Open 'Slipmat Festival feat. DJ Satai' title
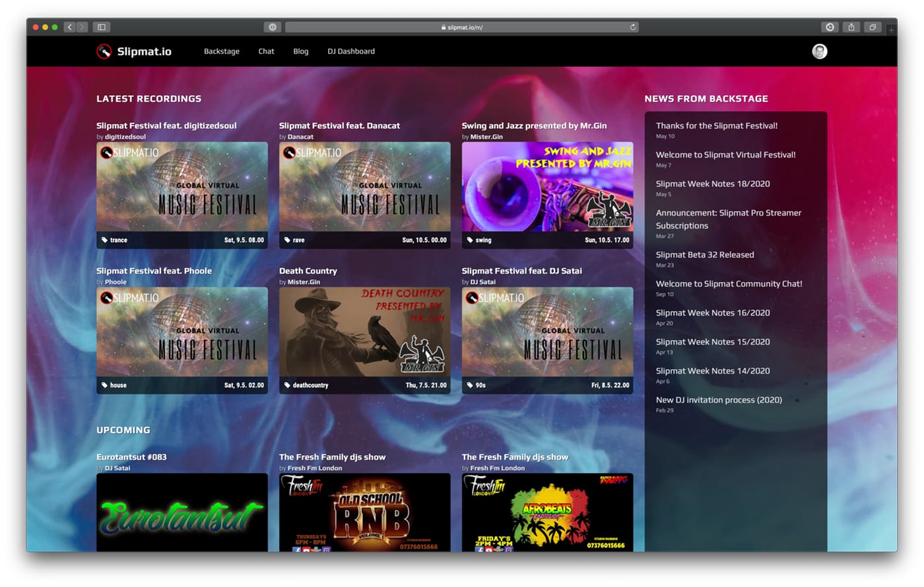The width and height of the screenshot is (924, 587). point(521,271)
